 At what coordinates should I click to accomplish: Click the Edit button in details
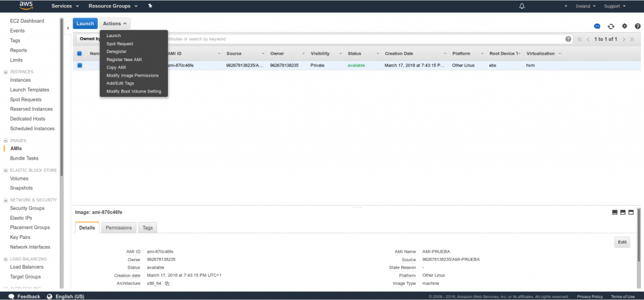pos(622,242)
